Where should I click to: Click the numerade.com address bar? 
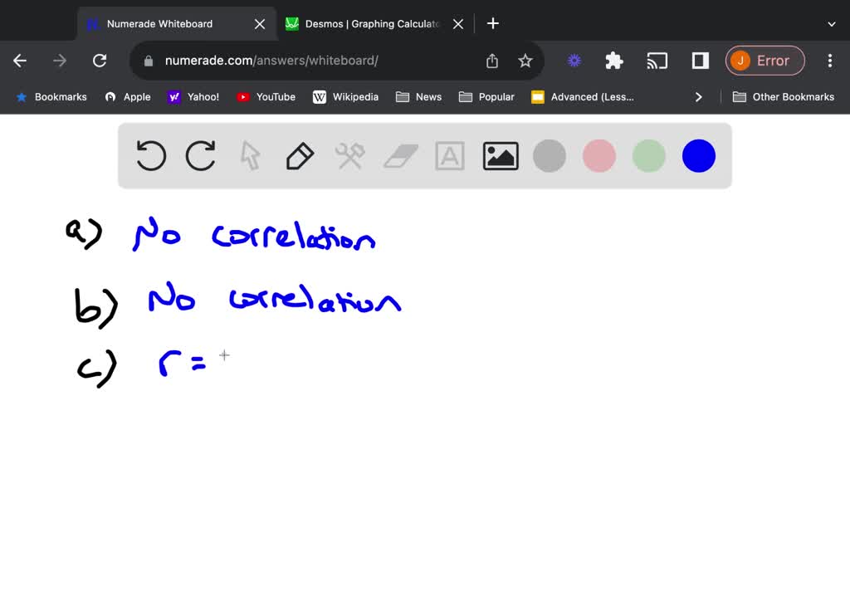click(x=315, y=61)
